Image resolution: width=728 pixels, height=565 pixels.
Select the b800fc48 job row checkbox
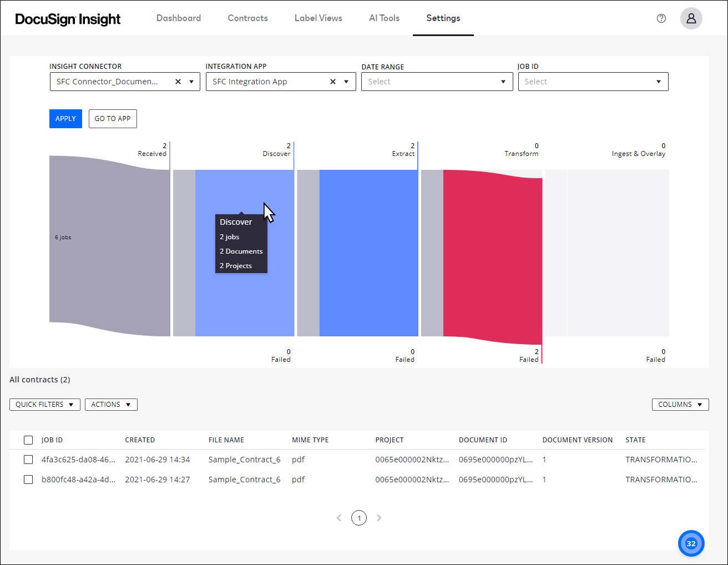click(x=28, y=480)
